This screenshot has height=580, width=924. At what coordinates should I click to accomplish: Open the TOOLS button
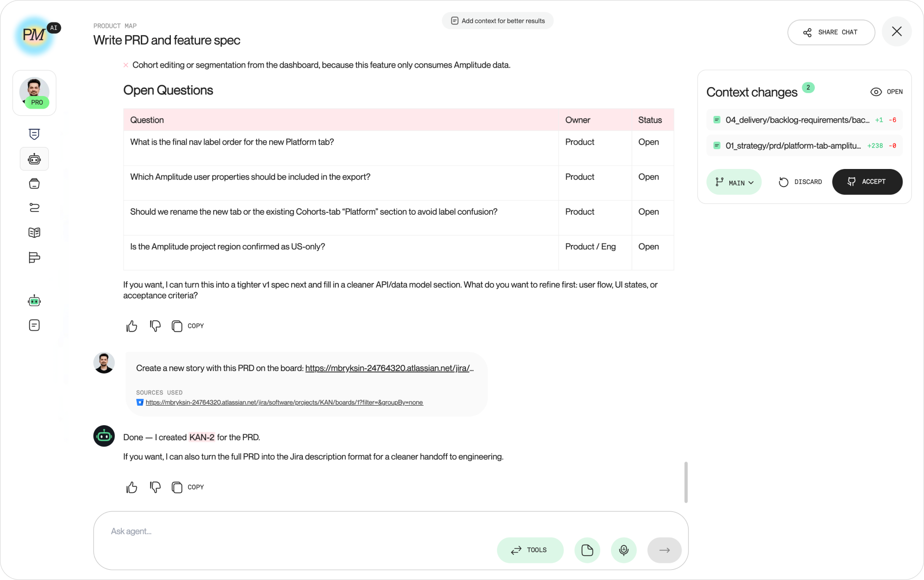(530, 550)
